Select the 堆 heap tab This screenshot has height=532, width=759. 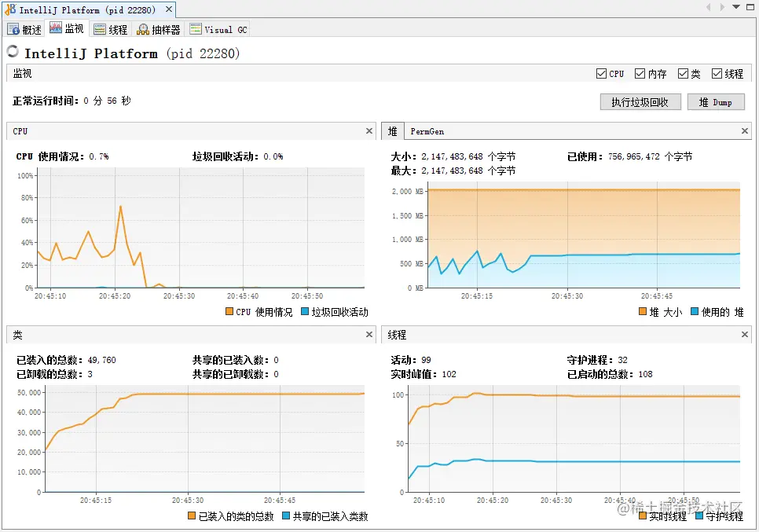(x=393, y=131)
